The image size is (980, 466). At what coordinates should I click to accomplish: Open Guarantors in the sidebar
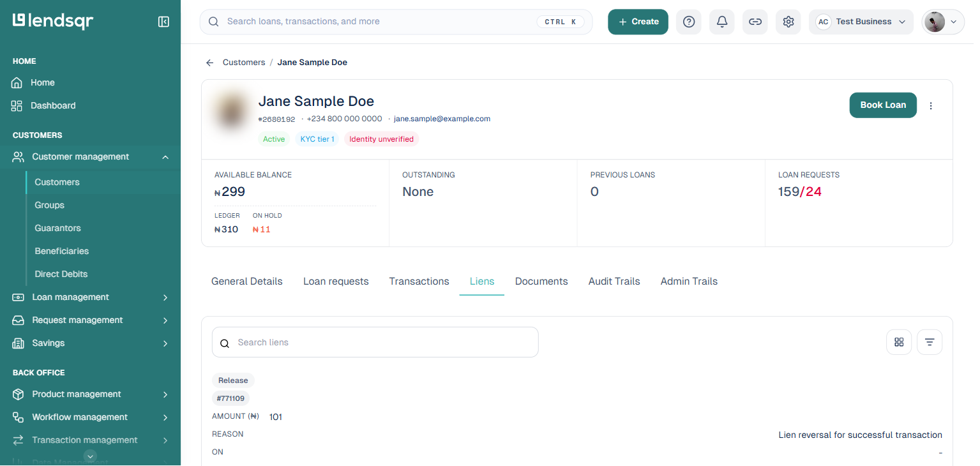pos(58,229)
